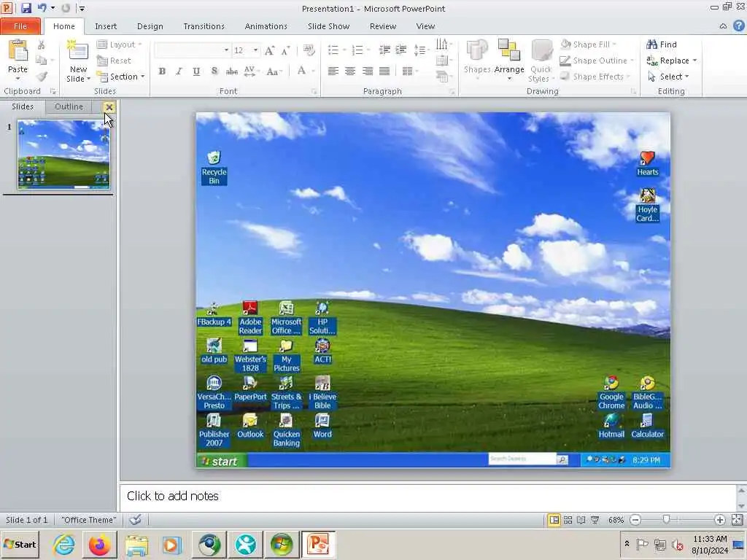Start Slide Show from status bar icon
The width and height of the screenshot is (747, 560).
[x=595, y=520]
